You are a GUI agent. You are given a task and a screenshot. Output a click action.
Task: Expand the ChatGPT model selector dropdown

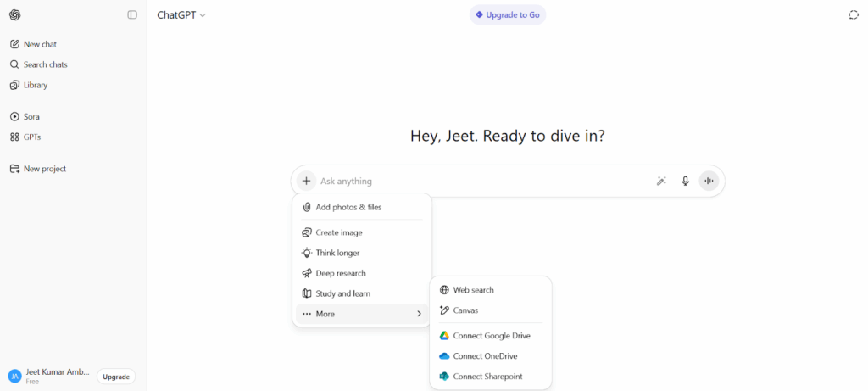tap(181, 15)
